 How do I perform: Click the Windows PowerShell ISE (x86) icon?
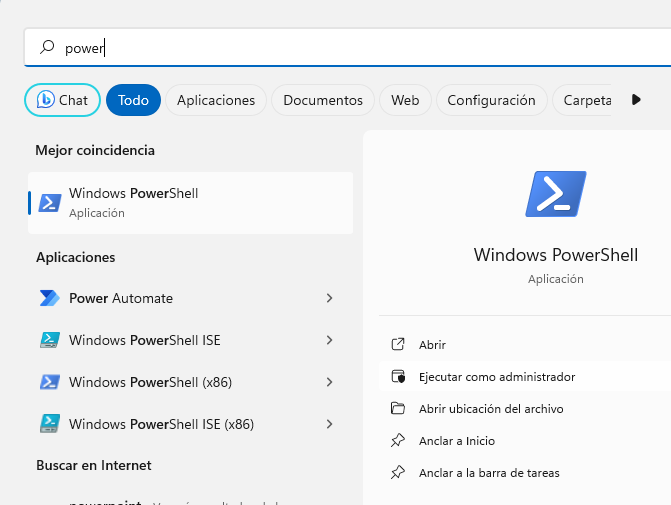tap(50, 424)
